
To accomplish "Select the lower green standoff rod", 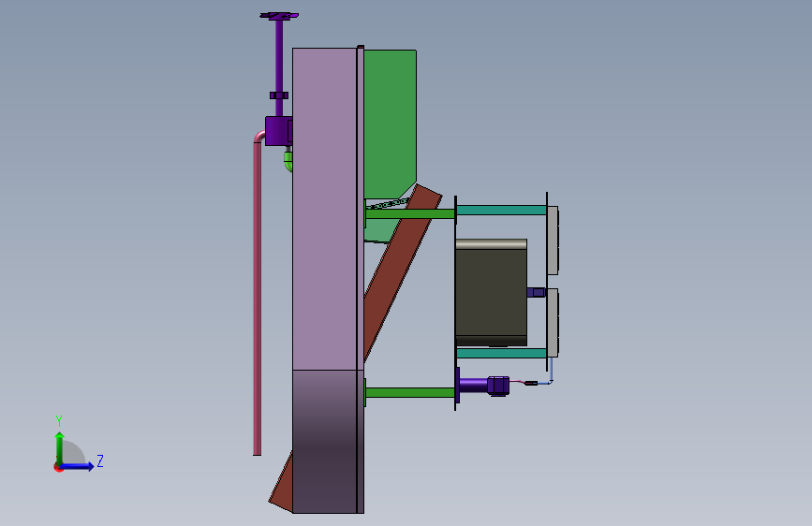I will [410, 392].
